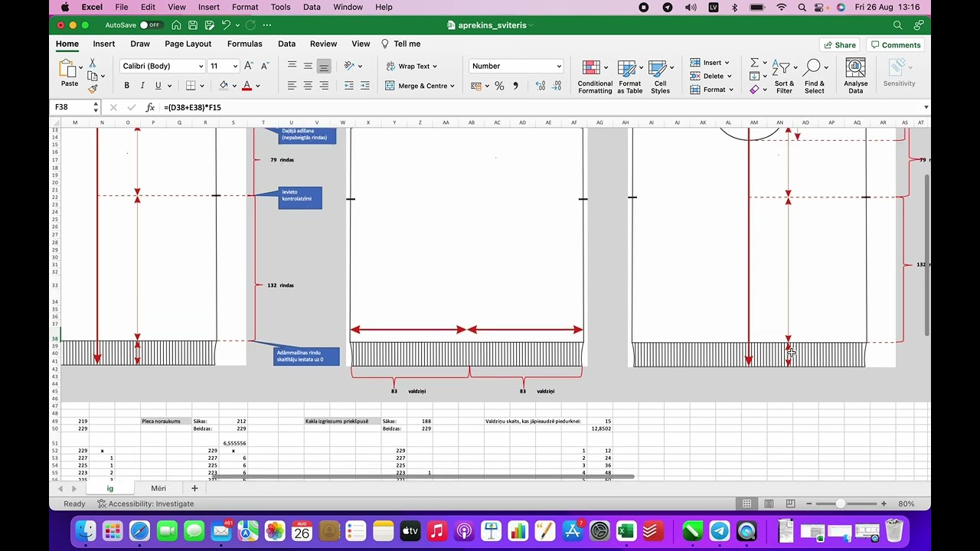Click zoom in plus button
The image size is (980, 551).
(884, 504)
